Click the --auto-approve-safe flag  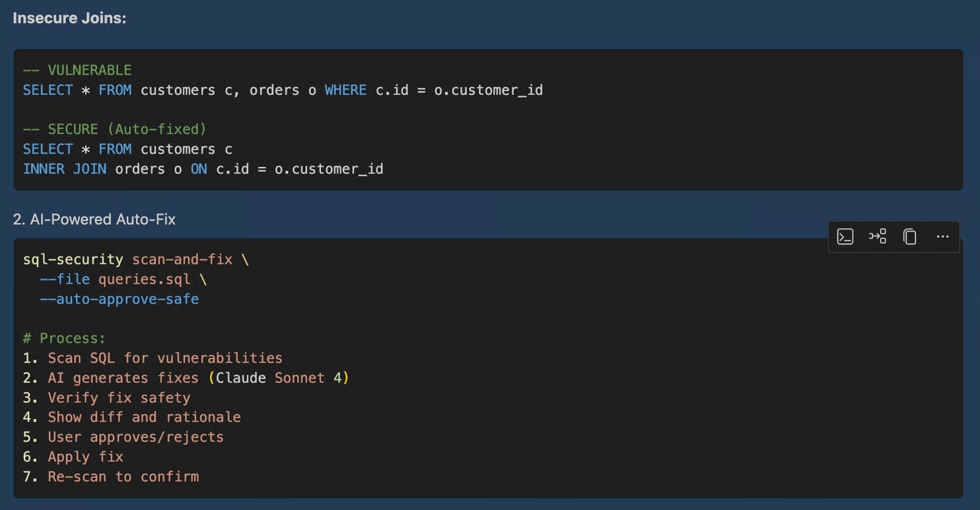point(119,299)
